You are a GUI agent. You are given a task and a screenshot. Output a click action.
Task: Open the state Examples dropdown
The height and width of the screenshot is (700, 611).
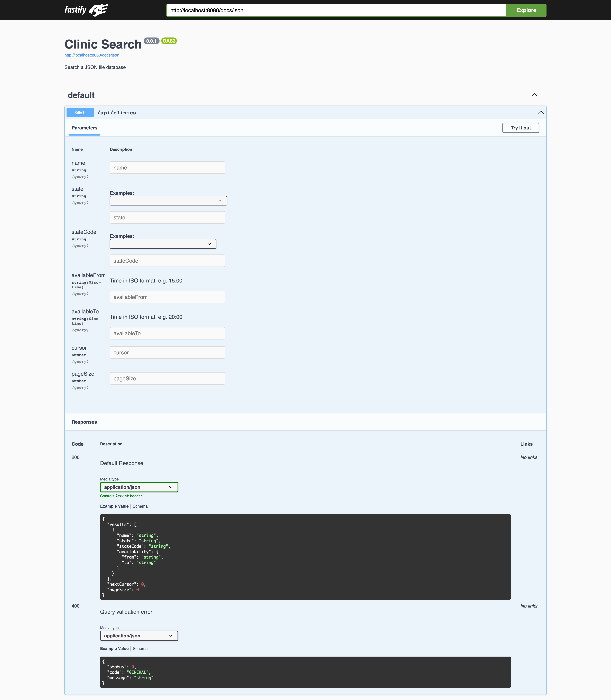click(168, 201)
